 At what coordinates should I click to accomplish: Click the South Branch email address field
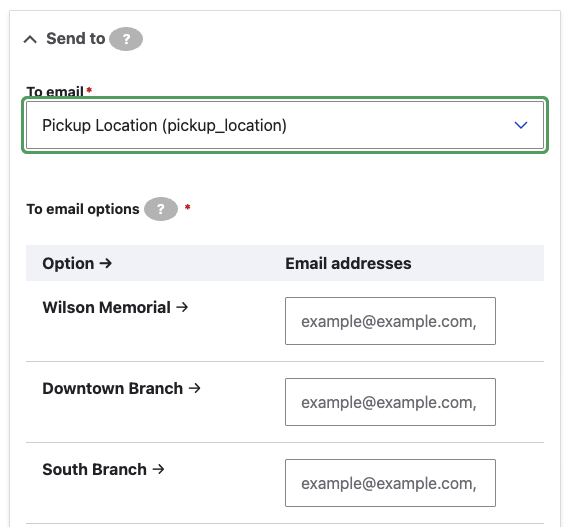pyautogui.click(x=390, y=483)
